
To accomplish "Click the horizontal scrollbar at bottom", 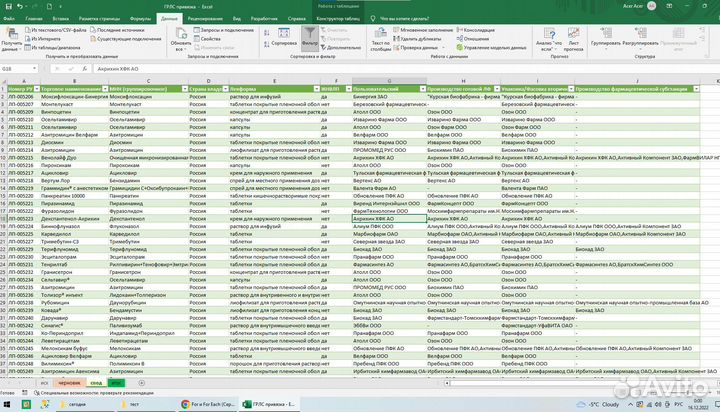I will pyautogui.click(x=581, y=383).
